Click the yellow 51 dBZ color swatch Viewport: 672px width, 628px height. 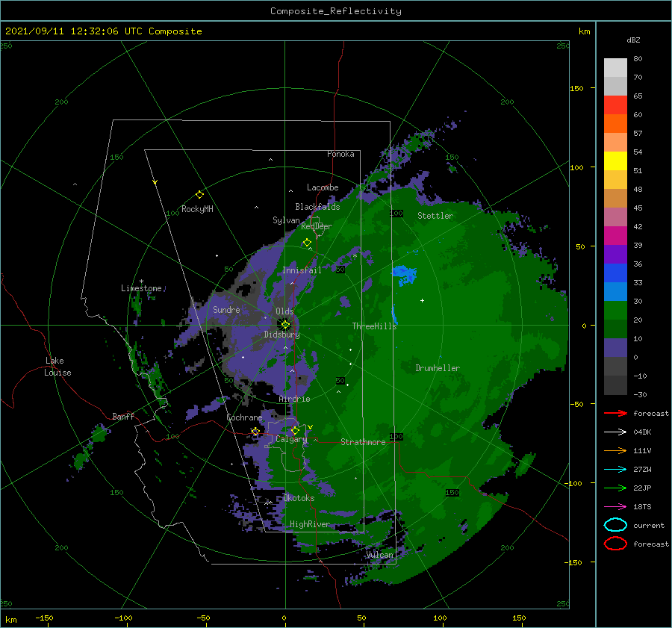[615, 161]
